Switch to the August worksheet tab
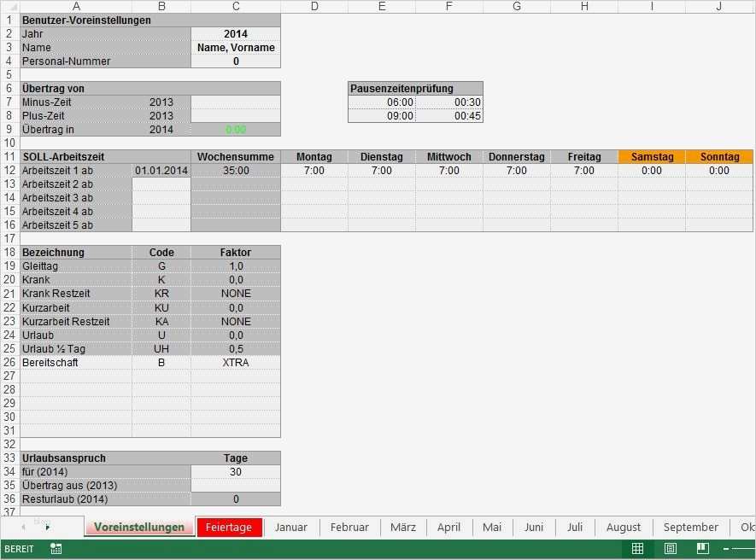756x560 pixels. [x=623, y=527]
